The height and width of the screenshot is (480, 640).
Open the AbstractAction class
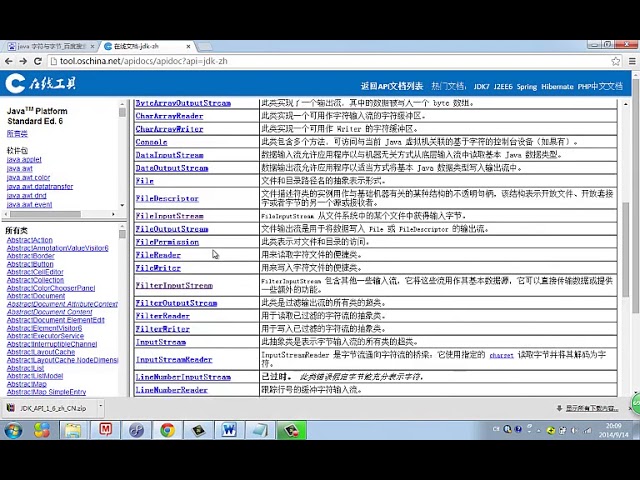29,240
